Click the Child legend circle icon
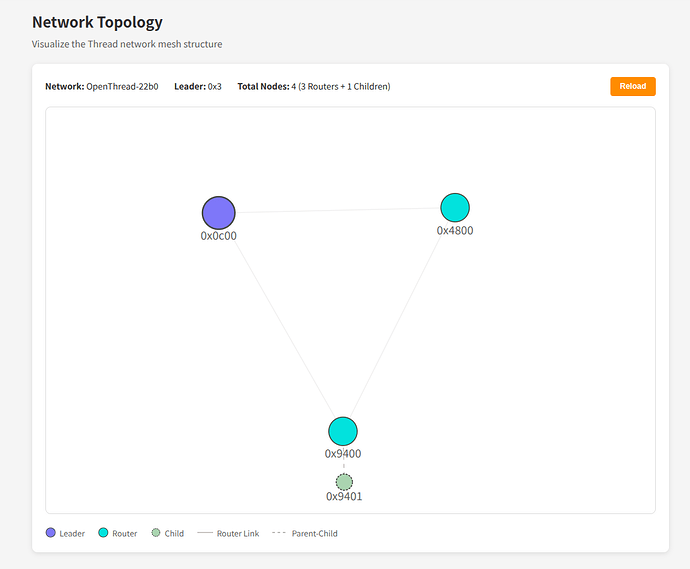This screenshot has width=690, height=569. [156, 533]
